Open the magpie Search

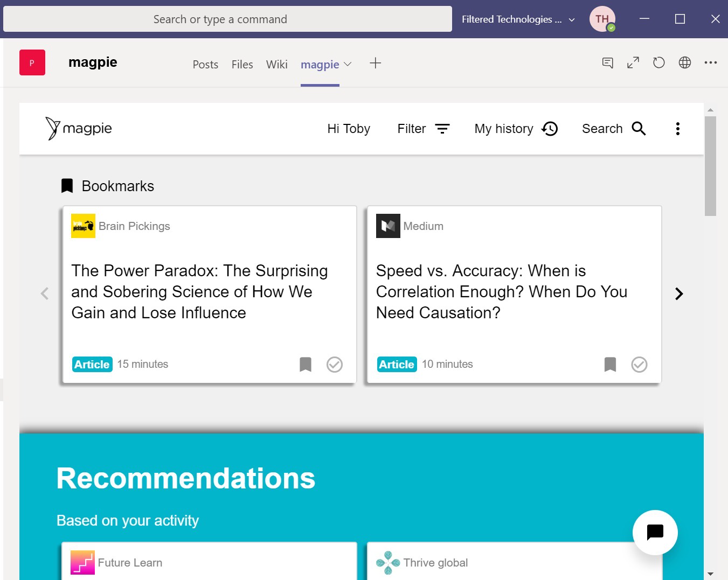[x=614, y=129]
